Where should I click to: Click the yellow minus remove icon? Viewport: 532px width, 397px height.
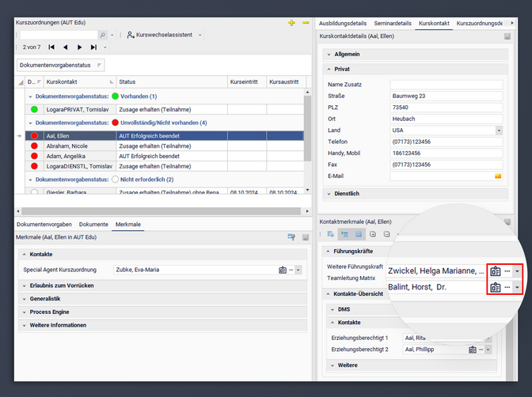click(306, 24)
